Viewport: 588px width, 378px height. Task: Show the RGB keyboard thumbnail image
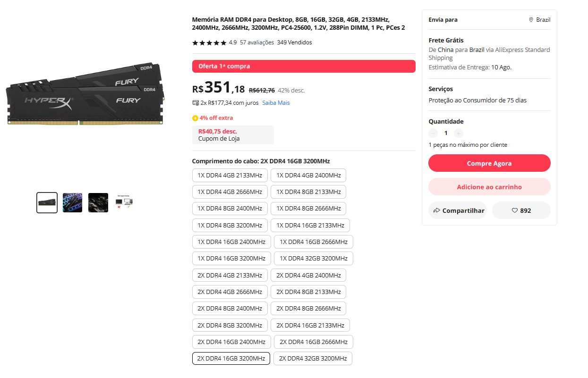[73, 202]
